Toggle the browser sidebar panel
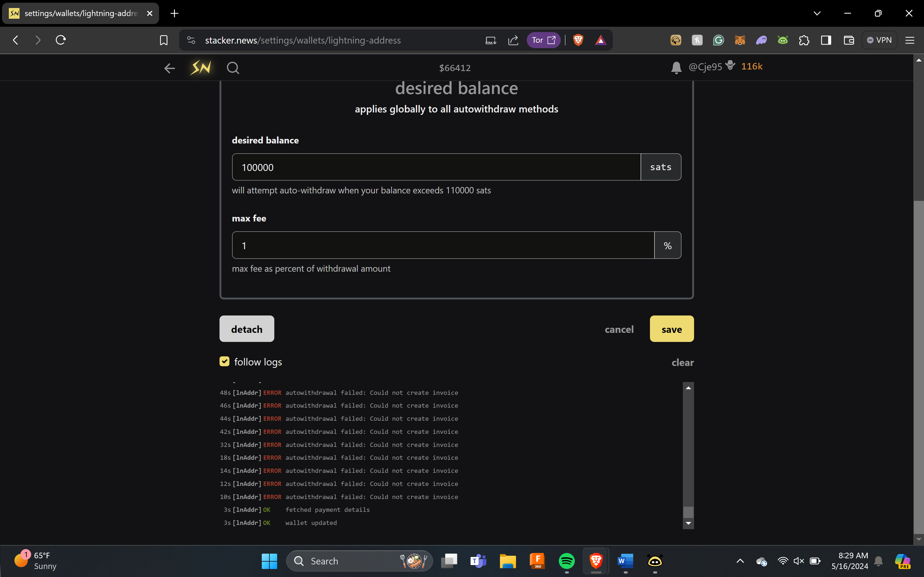This screenshot has height=577, width=924. 826,40
